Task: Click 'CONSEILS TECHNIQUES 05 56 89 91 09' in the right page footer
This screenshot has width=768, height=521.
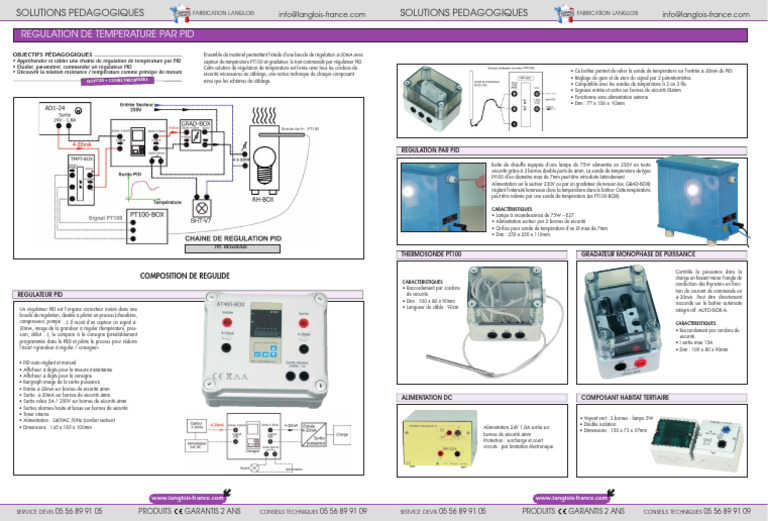Action: [697, 511]
